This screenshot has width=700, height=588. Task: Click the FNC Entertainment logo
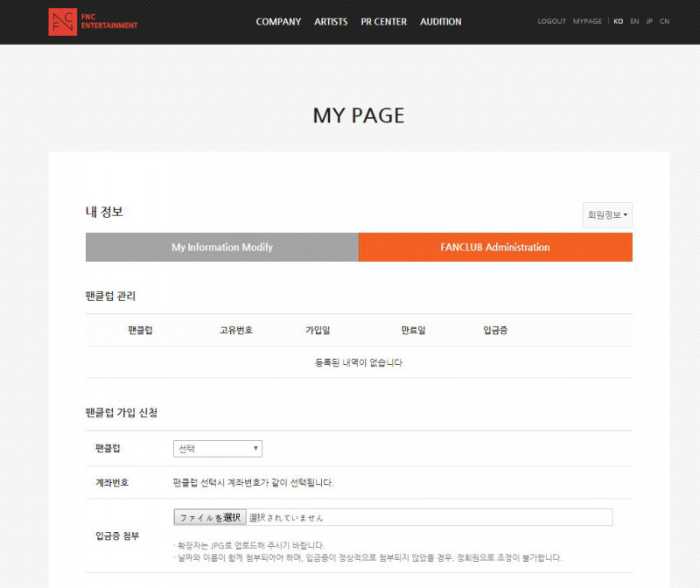93,22
